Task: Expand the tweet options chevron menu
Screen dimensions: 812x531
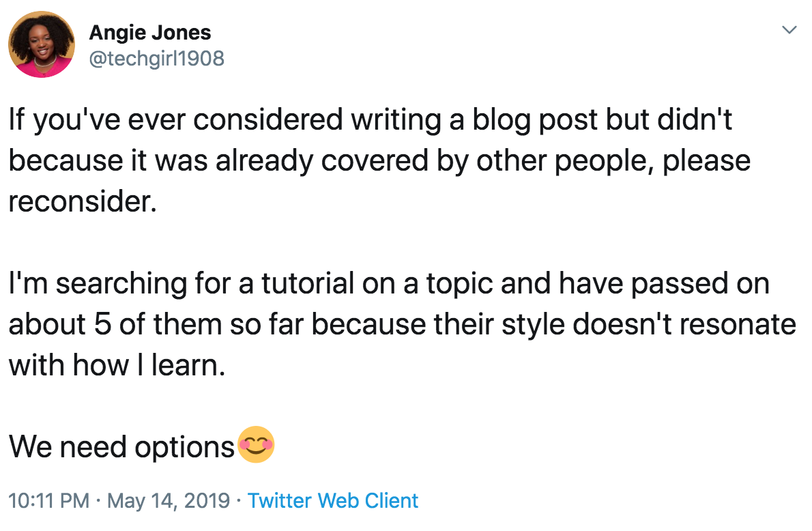Action: click(x=789, y=30)
